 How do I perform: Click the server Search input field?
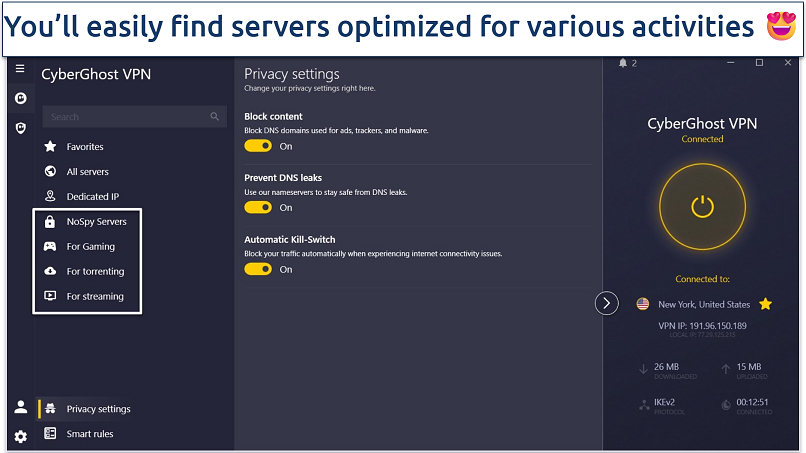pos(134,117)
